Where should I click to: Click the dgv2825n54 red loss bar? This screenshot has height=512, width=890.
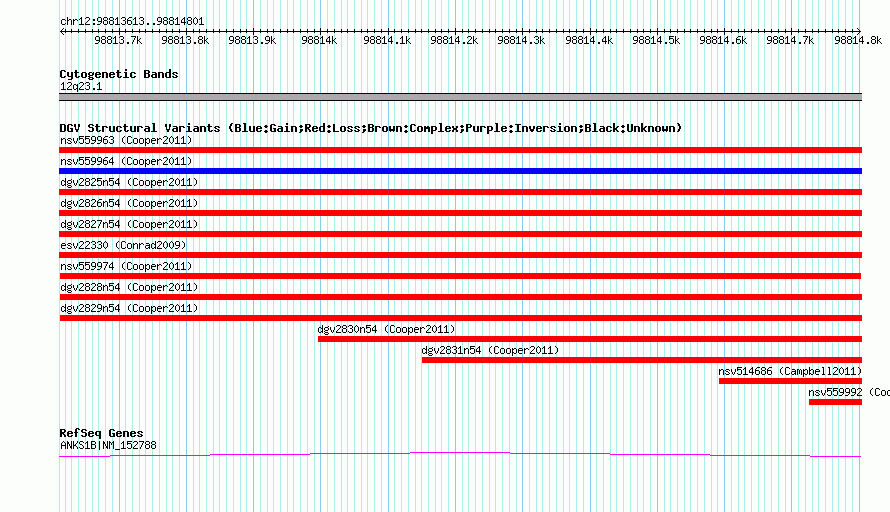coord(460,192)
